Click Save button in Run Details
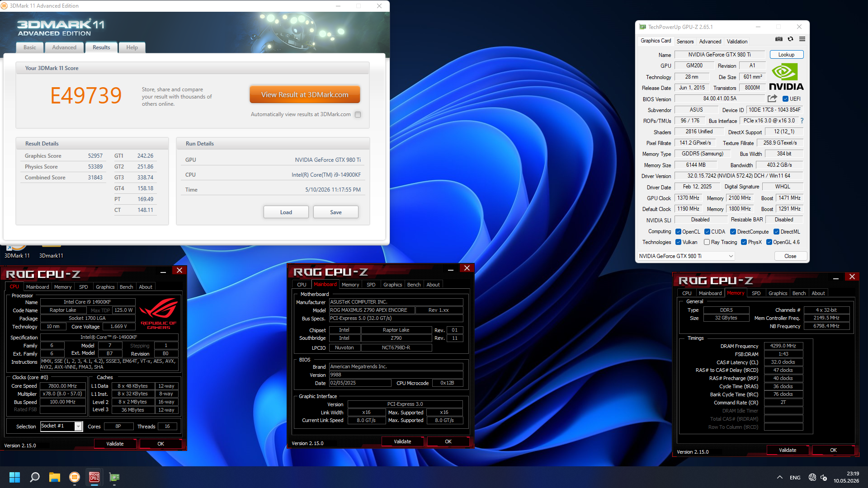 [x=336, y=212]
